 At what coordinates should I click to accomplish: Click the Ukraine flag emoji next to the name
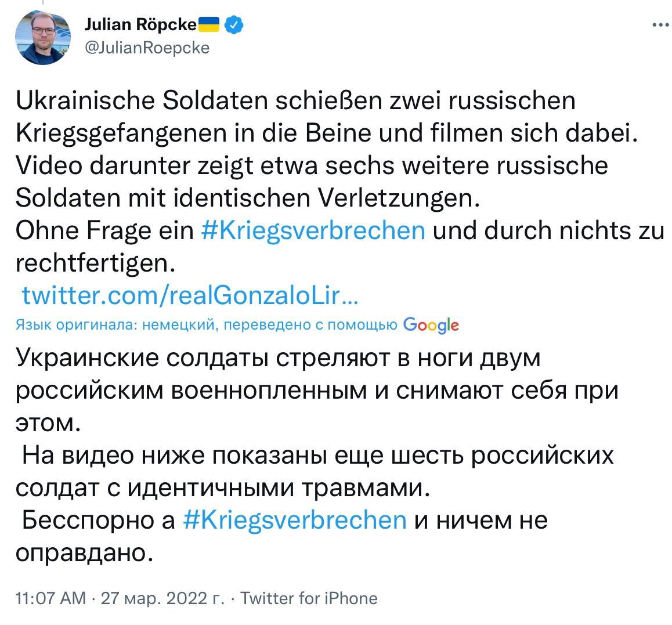click(x=208, y=24)
